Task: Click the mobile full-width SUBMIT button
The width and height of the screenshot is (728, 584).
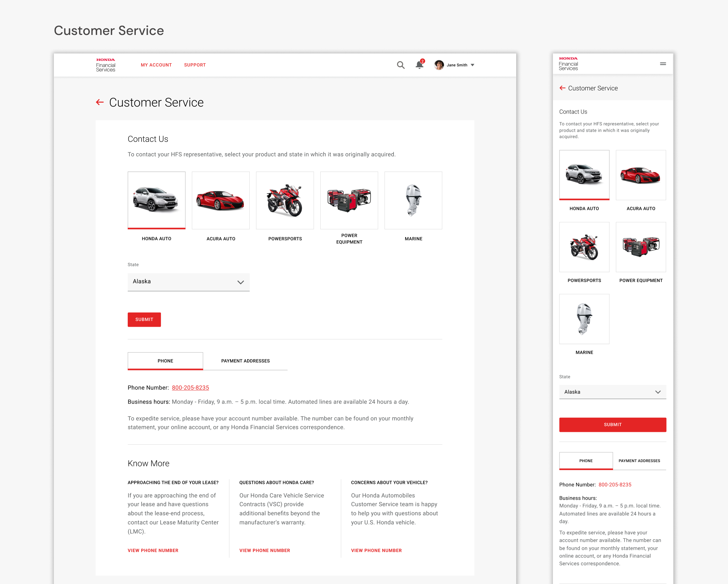Action: (613, 425)
